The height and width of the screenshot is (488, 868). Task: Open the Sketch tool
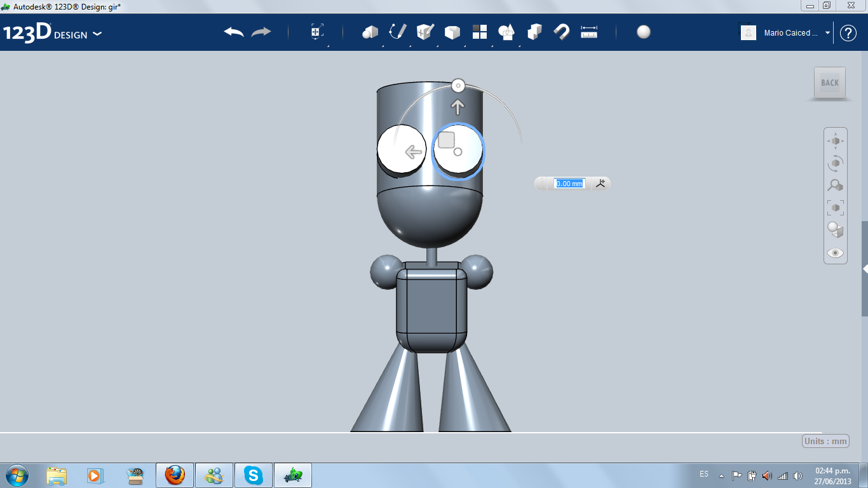(x=398, y=32)
